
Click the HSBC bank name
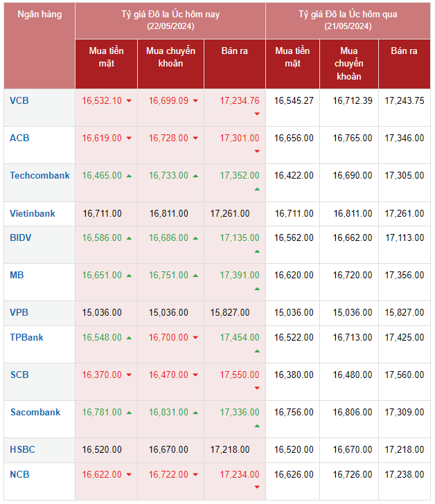pyautogui.click(x=22, y=449)
